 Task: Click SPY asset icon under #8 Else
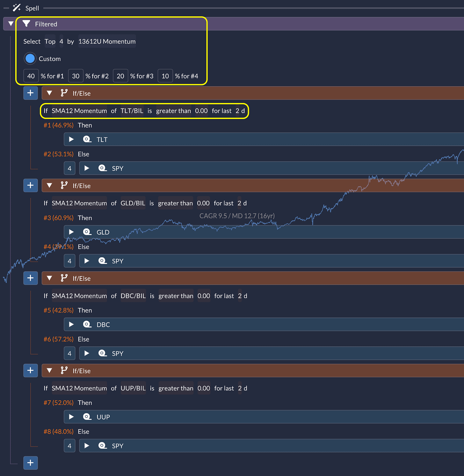pos(102,446)
